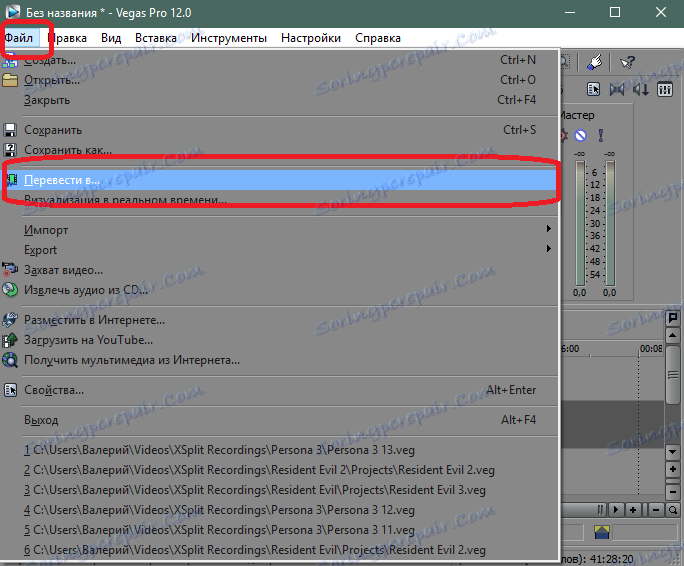The height and width of the screenshot is (566, 684).
Task: Click vertical scrollbar up arrow
Action: coord(673,335)
